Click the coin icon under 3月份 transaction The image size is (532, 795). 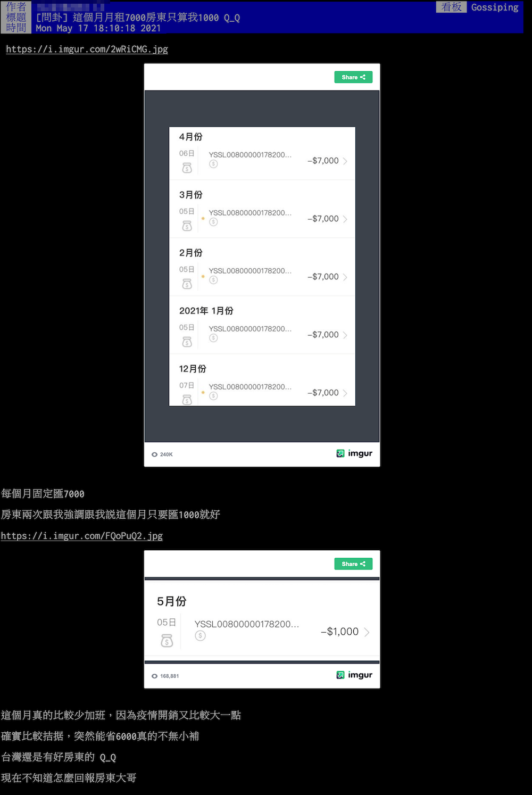click(213, 222)
